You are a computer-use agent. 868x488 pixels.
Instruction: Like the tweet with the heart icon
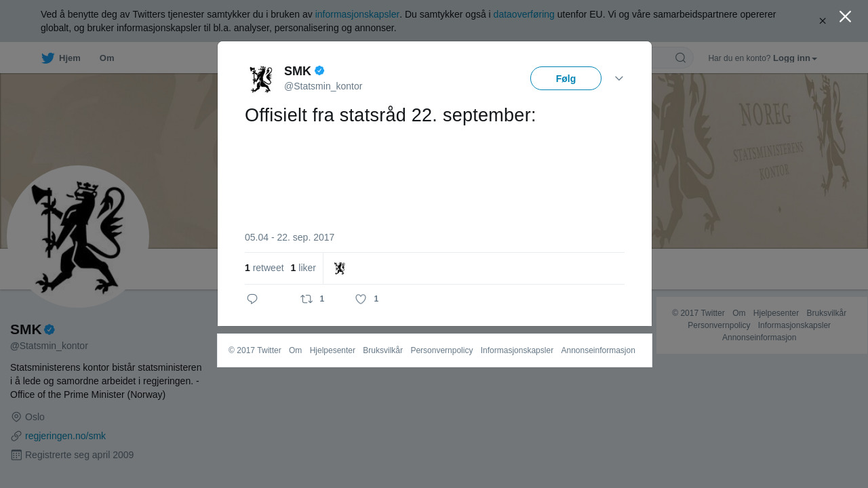tap(361, 299)
